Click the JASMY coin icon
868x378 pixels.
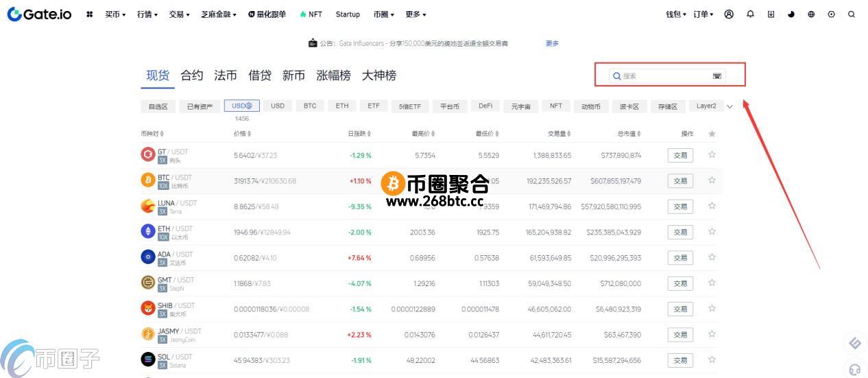[147, 333]
